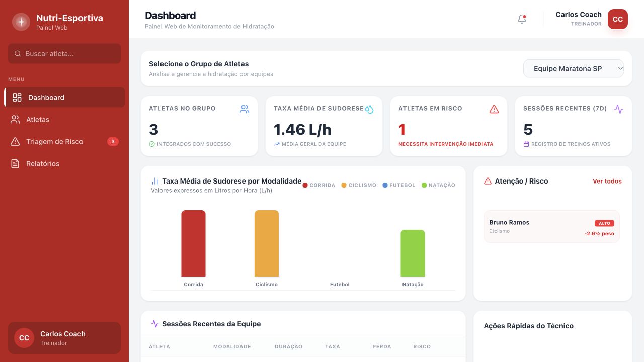
Task: Click the RISCO column header
Action: [422, 346]
